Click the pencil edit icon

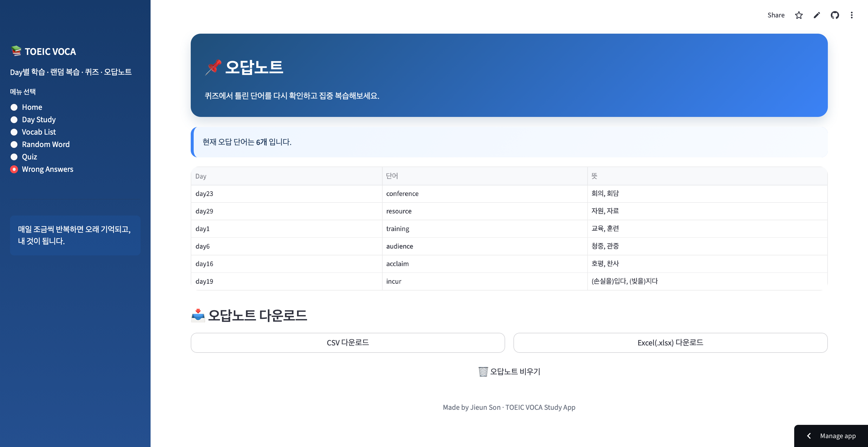(x=817, y=15)
